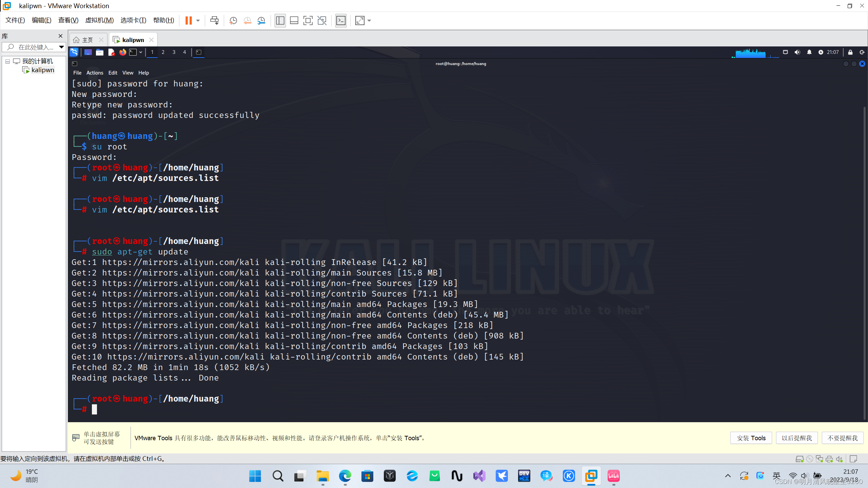Send Ctrl+Alt+Del to the guest
The width and height of the screenshot is (868, 488).
214,21
